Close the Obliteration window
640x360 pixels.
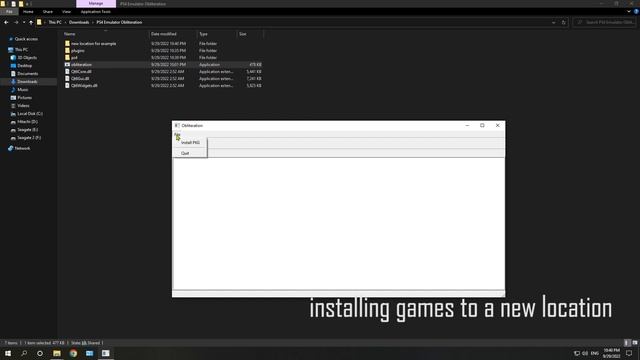[498, 125]
